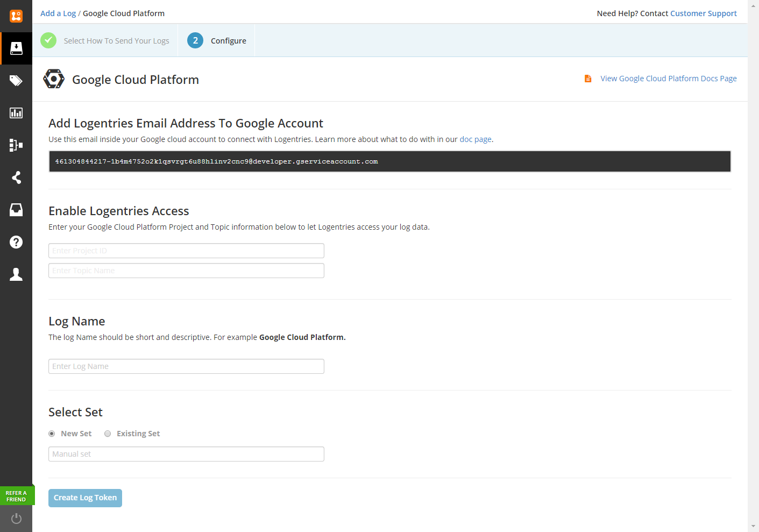Viewport: 759px width, 532px height.
Task: Open the Customer Support link
Action: tap(703, 13)
